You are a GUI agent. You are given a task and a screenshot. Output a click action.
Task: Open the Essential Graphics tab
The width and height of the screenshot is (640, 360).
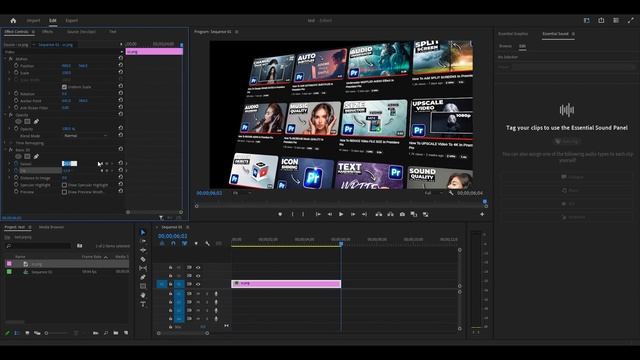tap(513, 33)
